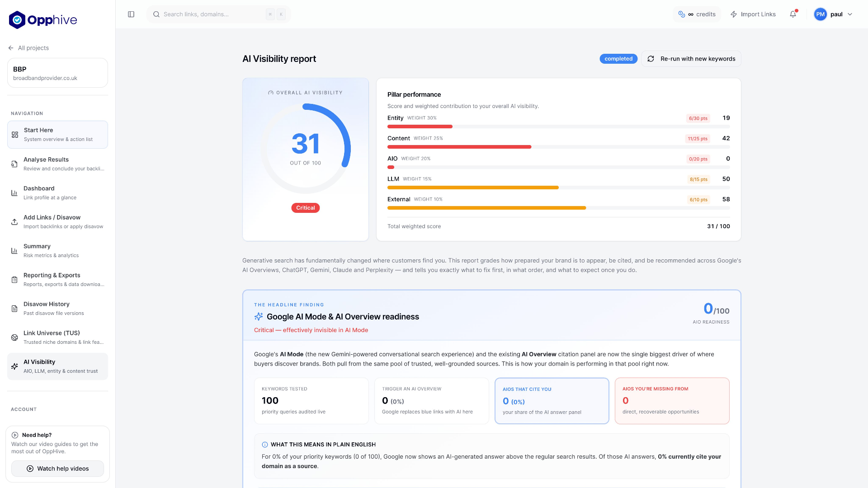Click the AIO pillar progress bar
This screenshot has height=488, width=868.
[558, 167]
